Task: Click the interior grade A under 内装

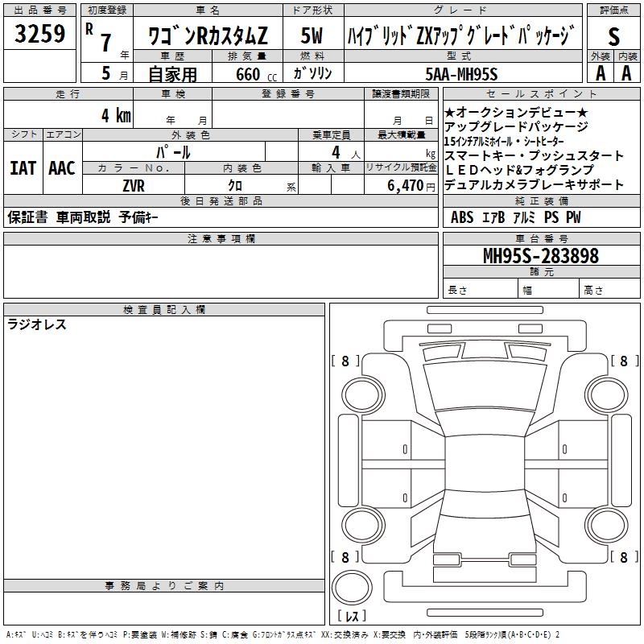Action: [627, 72]
